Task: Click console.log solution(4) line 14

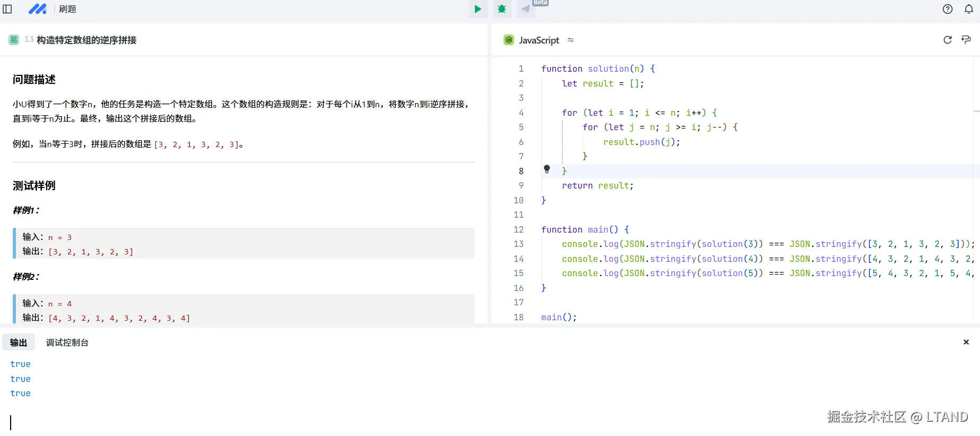Action: 768,259
